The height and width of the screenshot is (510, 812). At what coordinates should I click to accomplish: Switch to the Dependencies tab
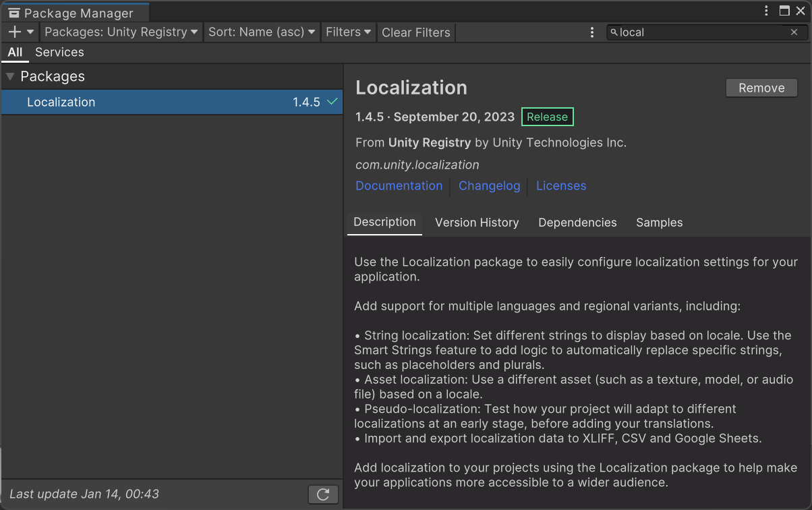[x=577, y=223]
